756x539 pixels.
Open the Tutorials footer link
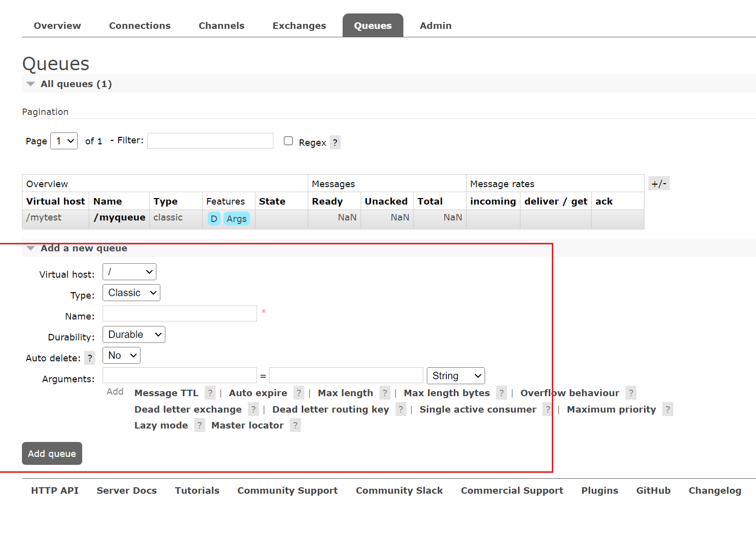(x=197, y=491)
